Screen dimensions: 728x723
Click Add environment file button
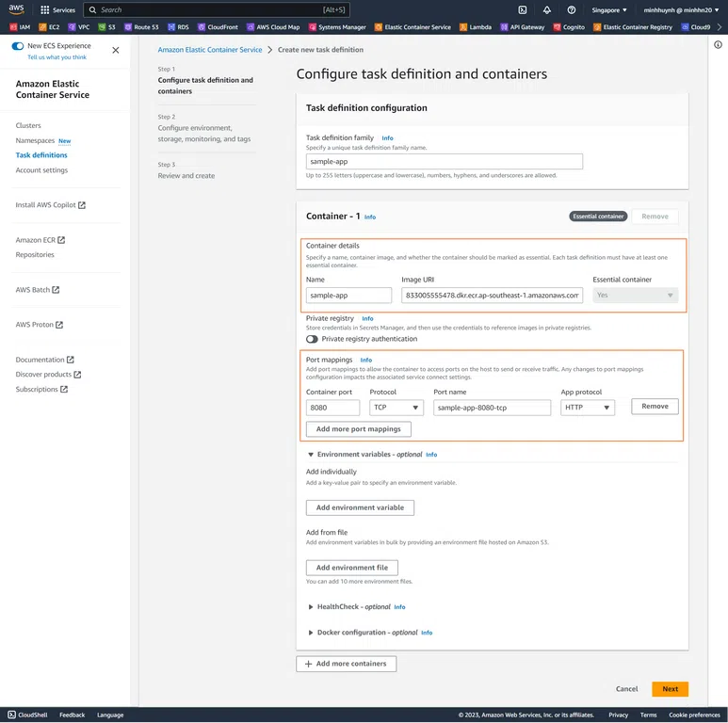pos(352,568)
